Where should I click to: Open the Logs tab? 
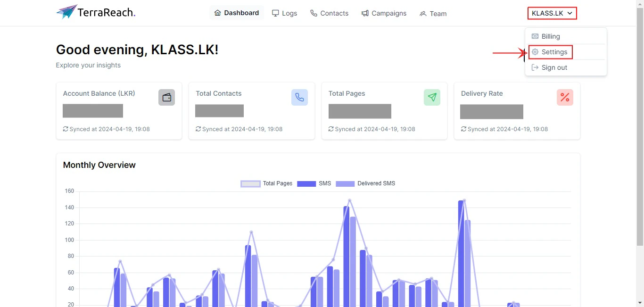[x=285, y=13]
